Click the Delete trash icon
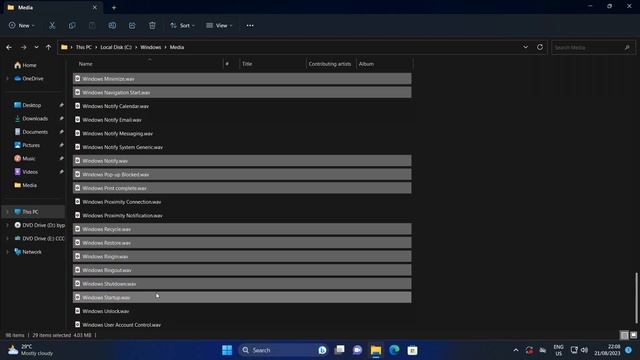The image size is (640, 360). click(152, 25)
